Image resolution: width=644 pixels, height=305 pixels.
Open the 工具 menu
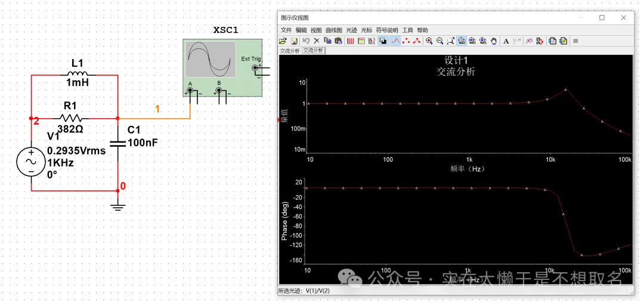[407, 30]
